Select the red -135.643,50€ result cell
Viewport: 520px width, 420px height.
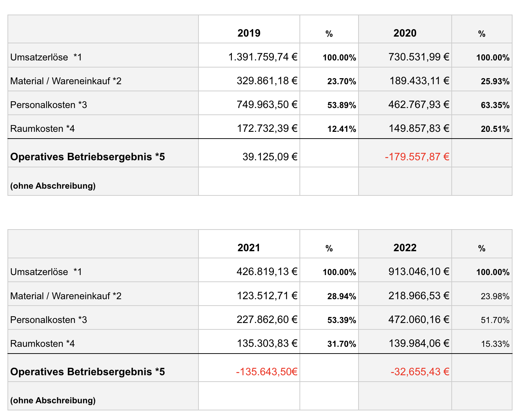tap(249, 368)
